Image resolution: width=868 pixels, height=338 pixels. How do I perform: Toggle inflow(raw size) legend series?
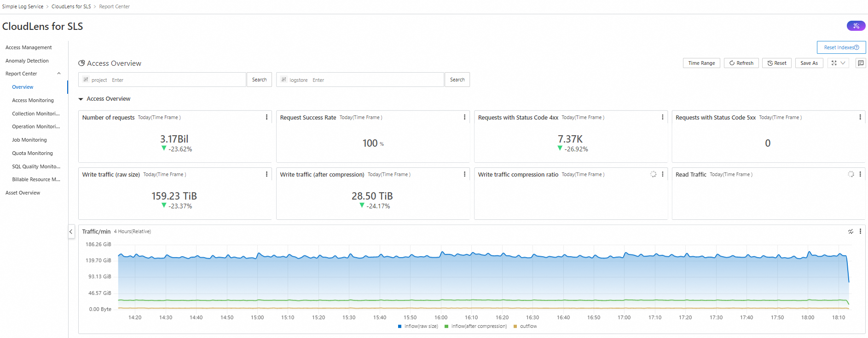point(418,326)
